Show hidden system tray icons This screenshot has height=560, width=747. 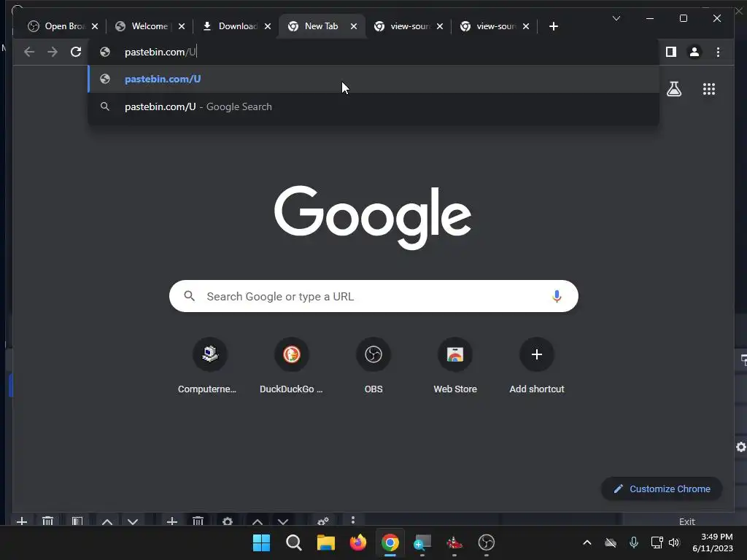[587, 542]
